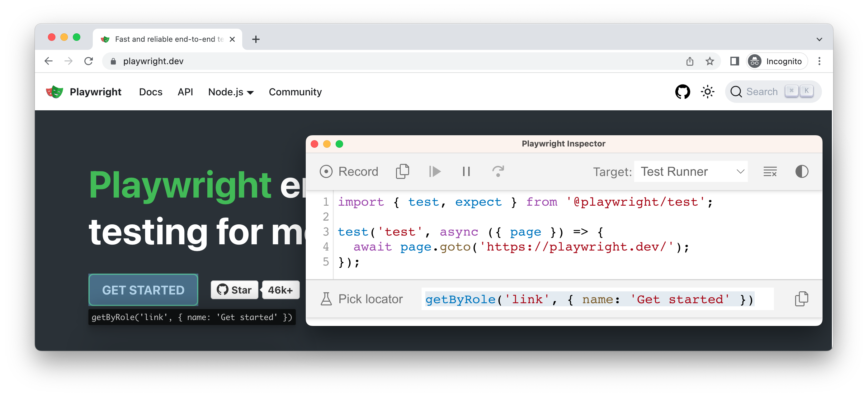The width and height of the screenshot is (868, 397).
Task: Click the Copy code icon in Inspector
Action: (403, 171)
